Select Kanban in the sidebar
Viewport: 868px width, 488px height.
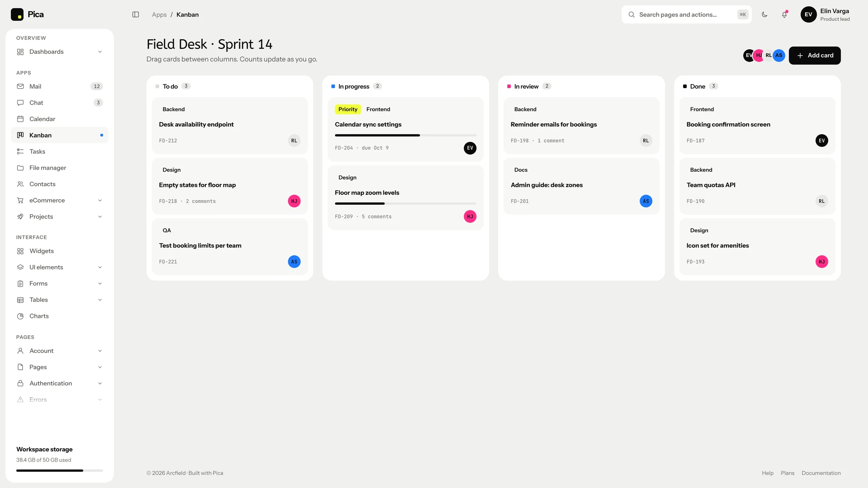point(60,135)
